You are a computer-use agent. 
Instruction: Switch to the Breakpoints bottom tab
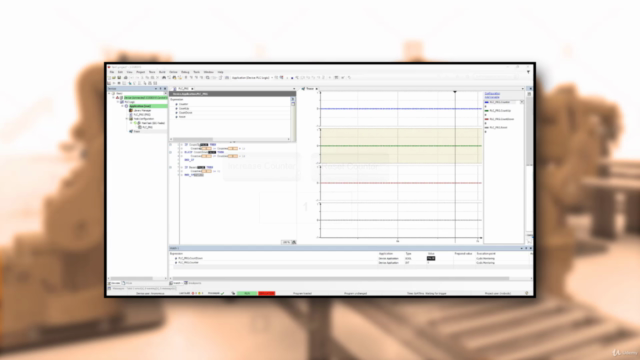193,283
